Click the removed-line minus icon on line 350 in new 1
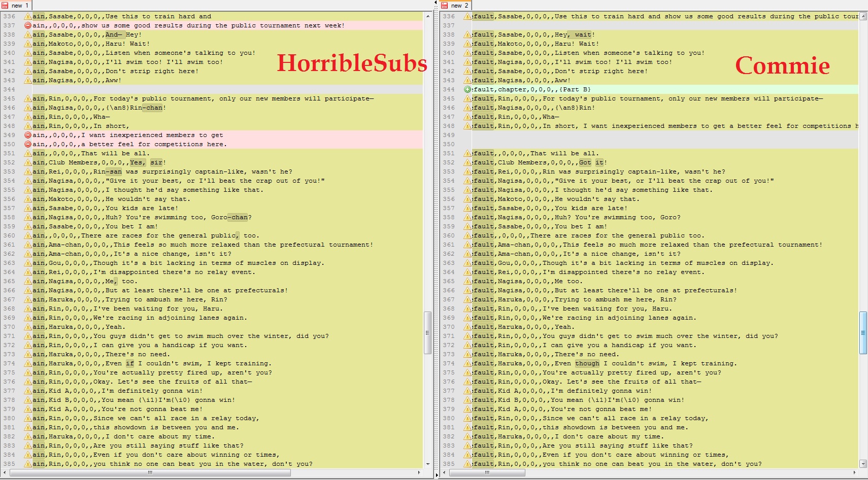This screenshot has width=868, height=480. 28,144
